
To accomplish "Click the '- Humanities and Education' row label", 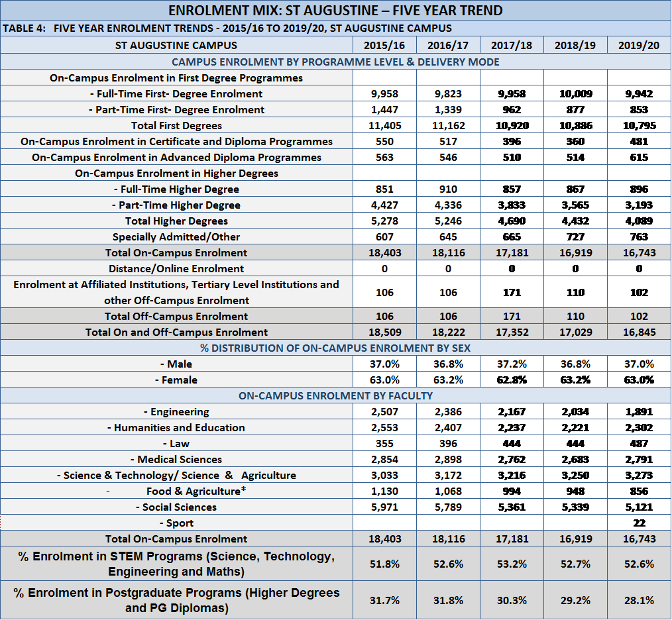I will pos(176,428).
